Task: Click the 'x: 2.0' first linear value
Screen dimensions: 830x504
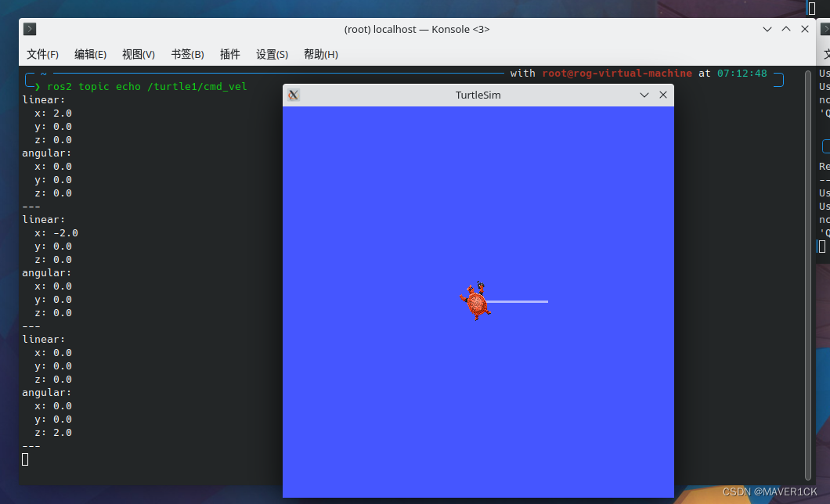Action: pyautogui.click(x=53, y=113)
